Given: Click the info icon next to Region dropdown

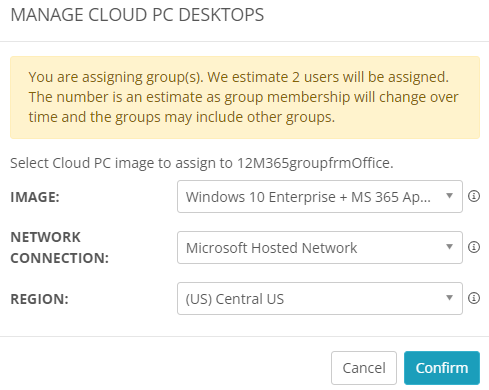Looking at the screenshot, I should pyautogui.click(x=474, y=298).
